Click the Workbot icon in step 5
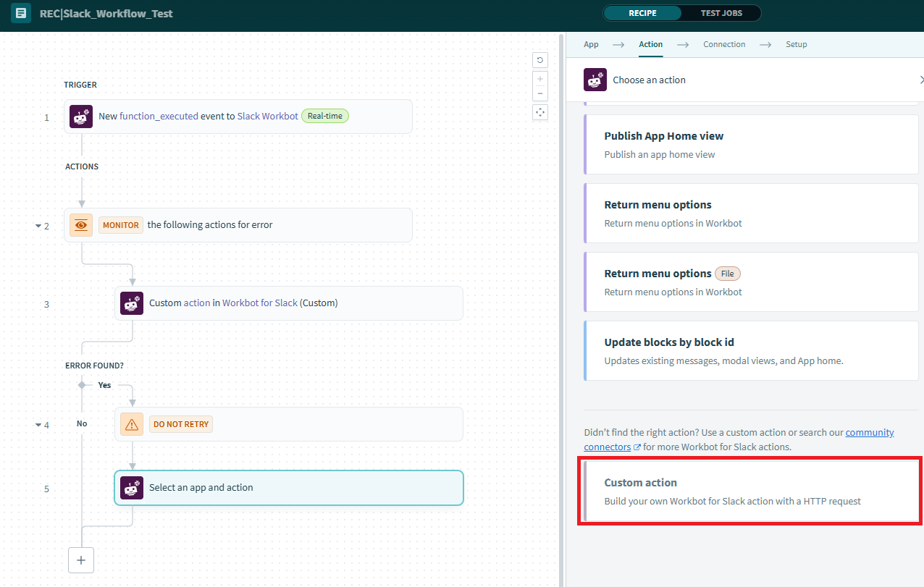This screenshot has height=587, width=924. 131,488
